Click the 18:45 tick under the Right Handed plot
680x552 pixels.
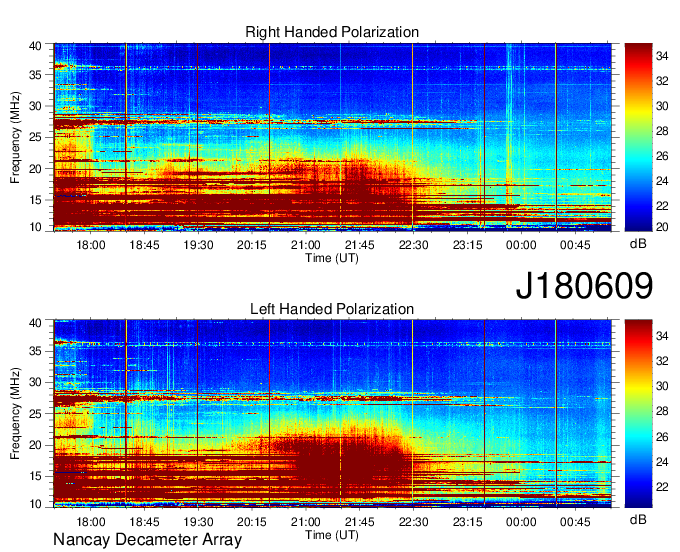point(144,245)
